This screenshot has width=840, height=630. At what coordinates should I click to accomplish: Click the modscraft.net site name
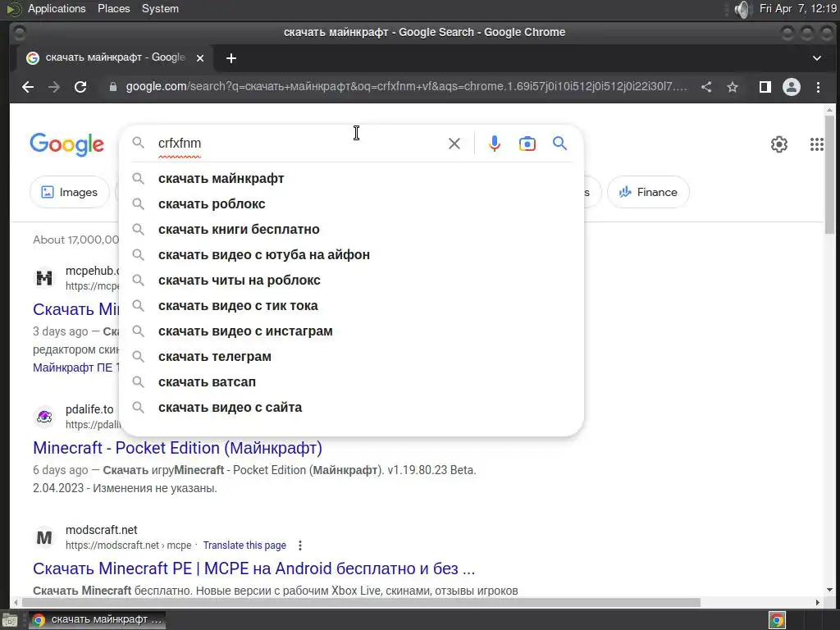(x=101, y=530)
